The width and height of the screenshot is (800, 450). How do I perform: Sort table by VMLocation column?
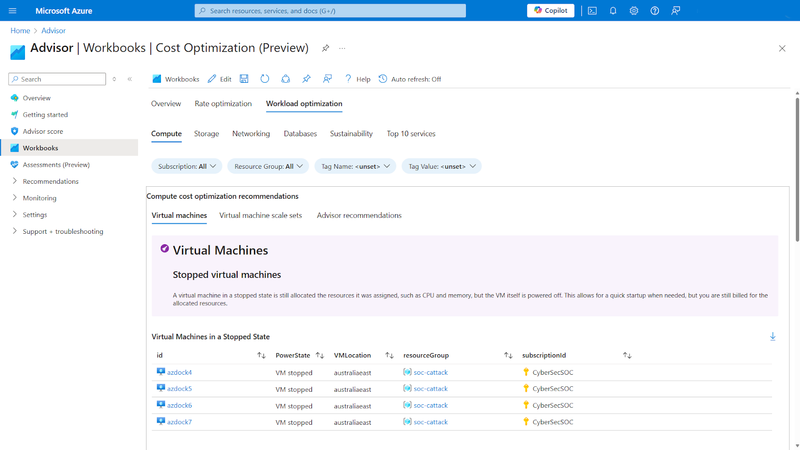[x=389, y=355]
